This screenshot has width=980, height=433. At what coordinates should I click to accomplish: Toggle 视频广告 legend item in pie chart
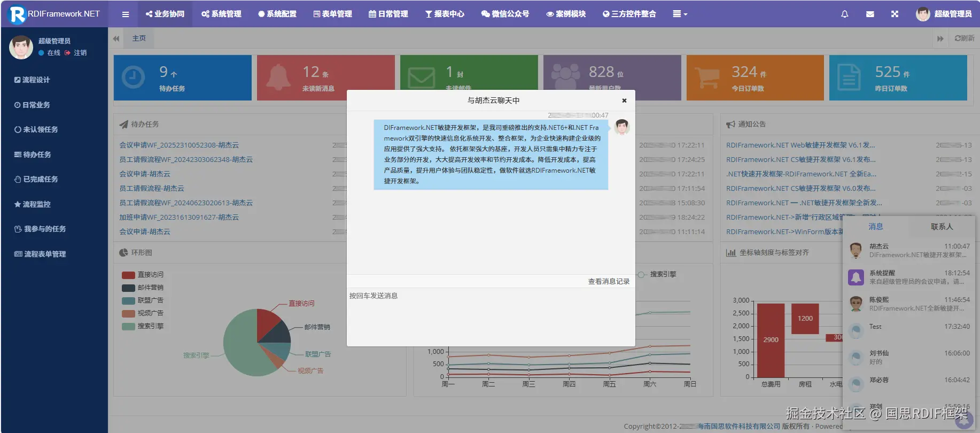pos(143,313)
